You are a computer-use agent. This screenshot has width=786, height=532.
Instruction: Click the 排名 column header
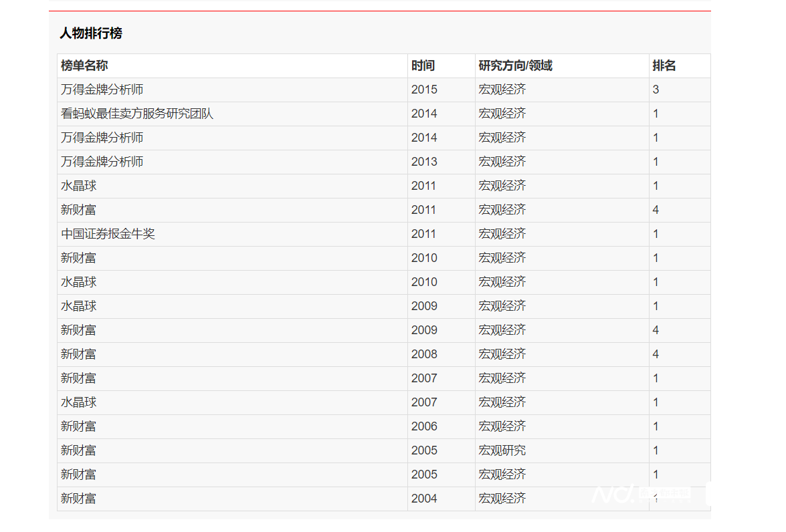coord(664,65)
